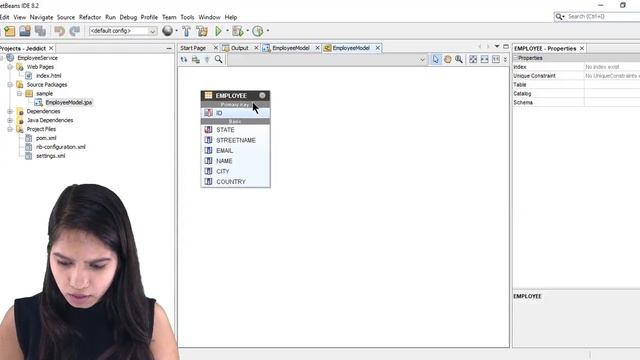Open the Profile Project dropdown arrow
The width and height of the screenshot is (640, 360).
[268, 31]
